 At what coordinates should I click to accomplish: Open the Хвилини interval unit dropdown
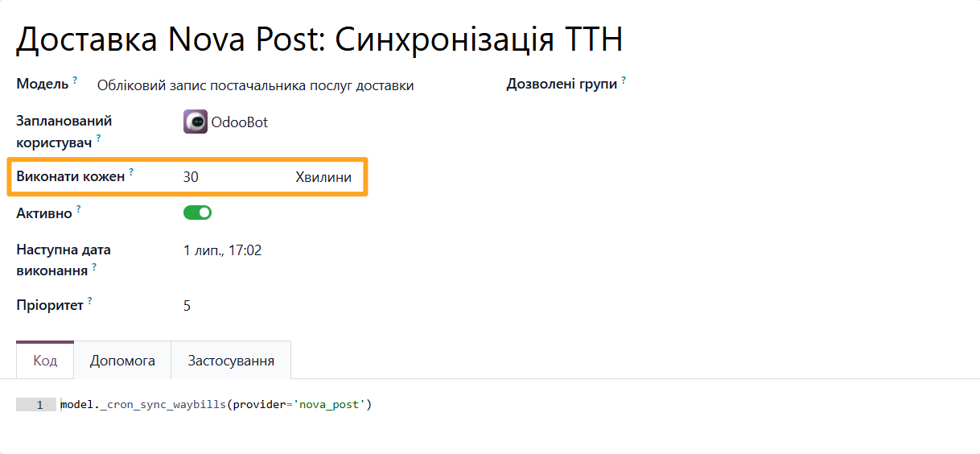click(323, 177)
